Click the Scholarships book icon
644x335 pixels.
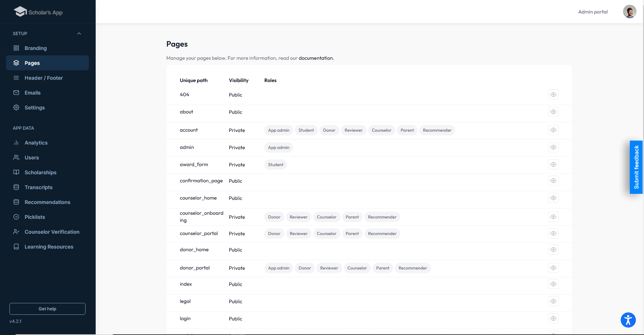click(16, 172)
